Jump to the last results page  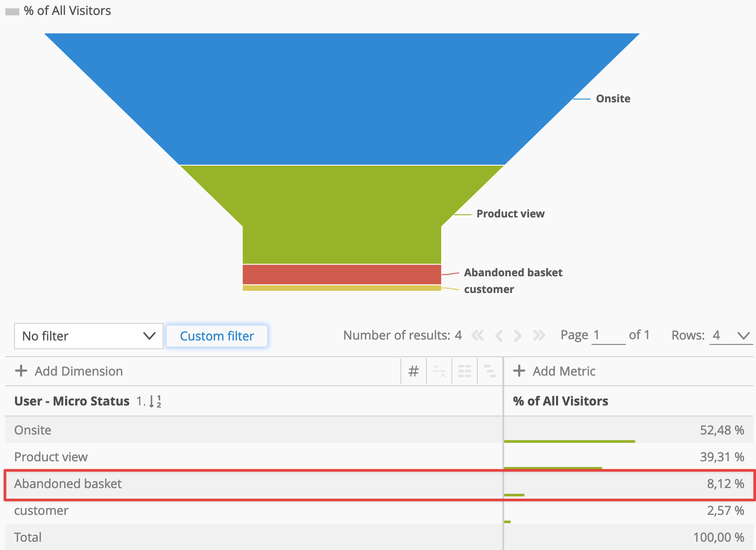(x=539, y=336)
